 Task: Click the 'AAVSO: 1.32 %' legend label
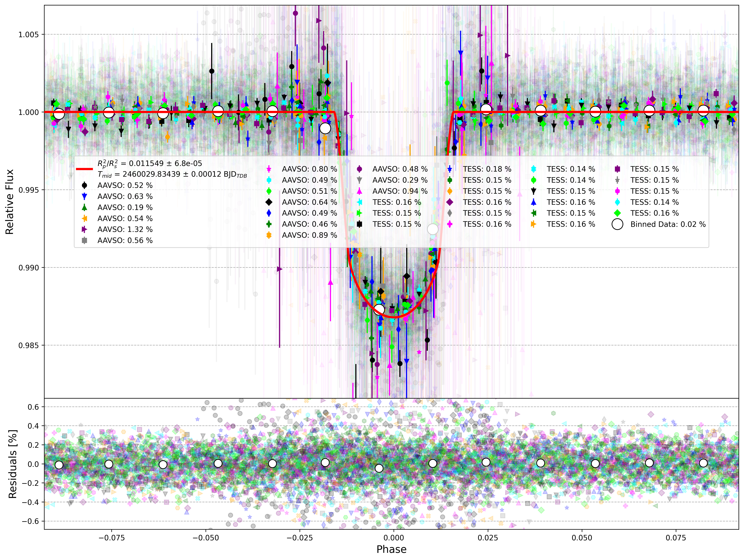pyautogui.click(x=125, y=229)
